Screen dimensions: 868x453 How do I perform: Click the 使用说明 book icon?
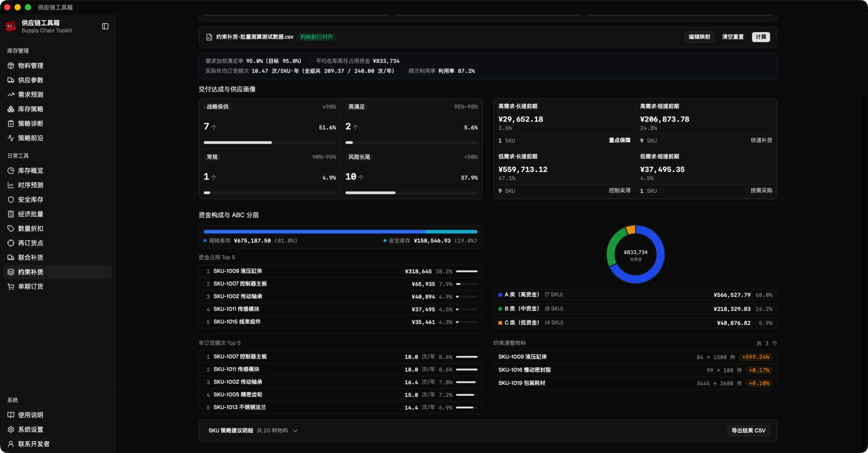pyautogui.click(x=11, y=415)
